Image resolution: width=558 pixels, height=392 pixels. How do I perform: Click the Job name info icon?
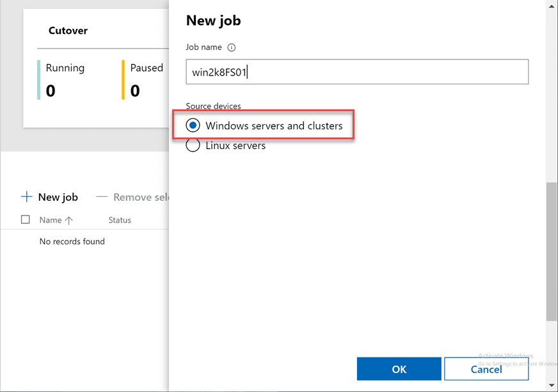coord(232,47)
